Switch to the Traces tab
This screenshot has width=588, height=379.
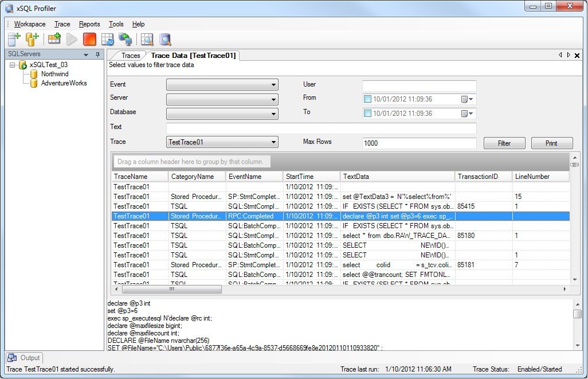coord(131,56)
